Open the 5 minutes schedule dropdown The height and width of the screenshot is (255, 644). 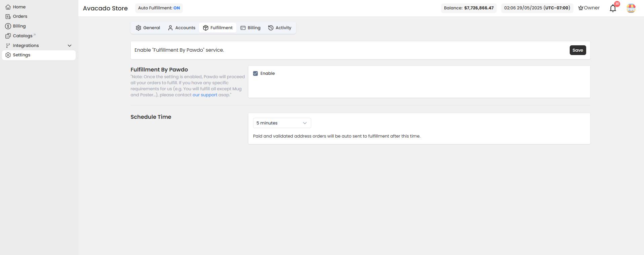click(x=282, y=123)
